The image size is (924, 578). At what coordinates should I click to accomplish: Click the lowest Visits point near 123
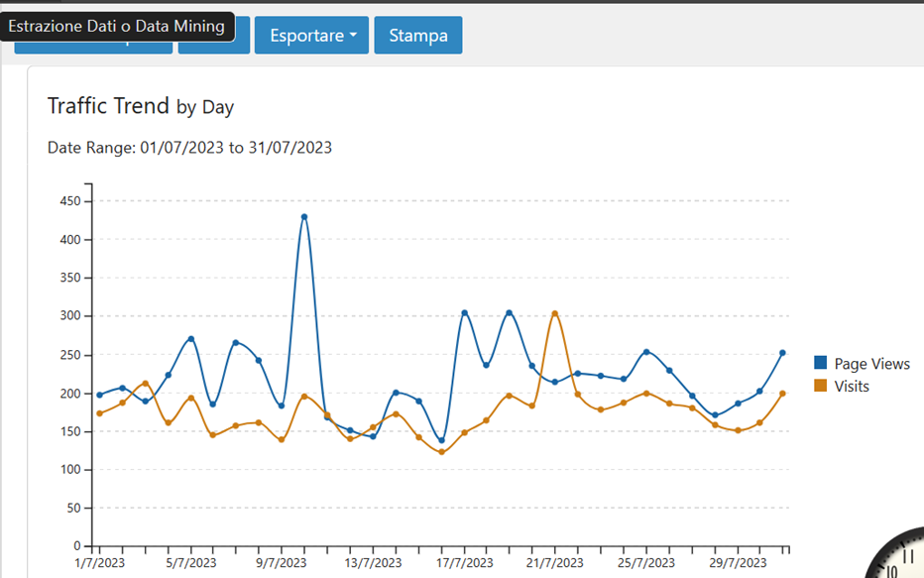[x=441, y=452]
